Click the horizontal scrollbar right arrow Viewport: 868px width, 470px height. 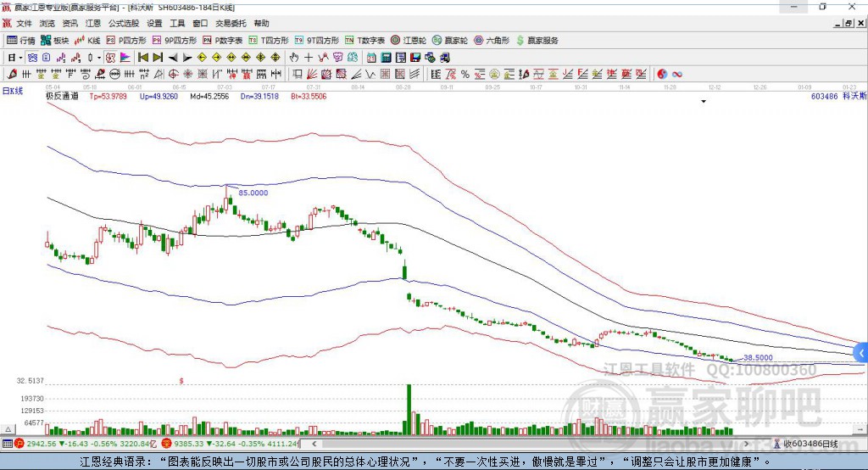(x=746, y=444)
